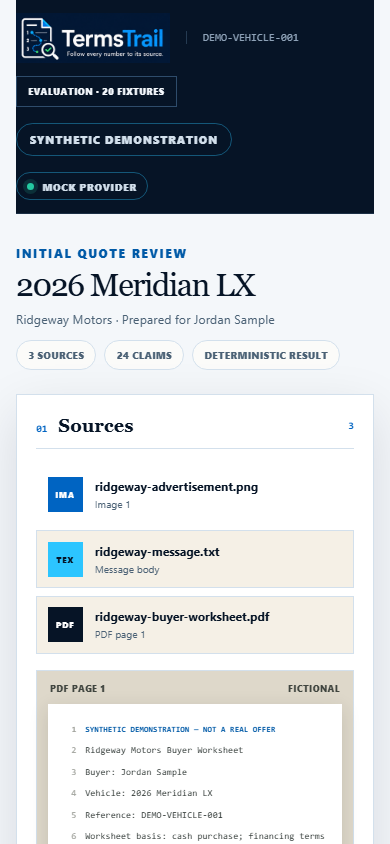Click the Initial Quote Review label
The height and width of the screenshot is (844, 390).
coord(102,254)
